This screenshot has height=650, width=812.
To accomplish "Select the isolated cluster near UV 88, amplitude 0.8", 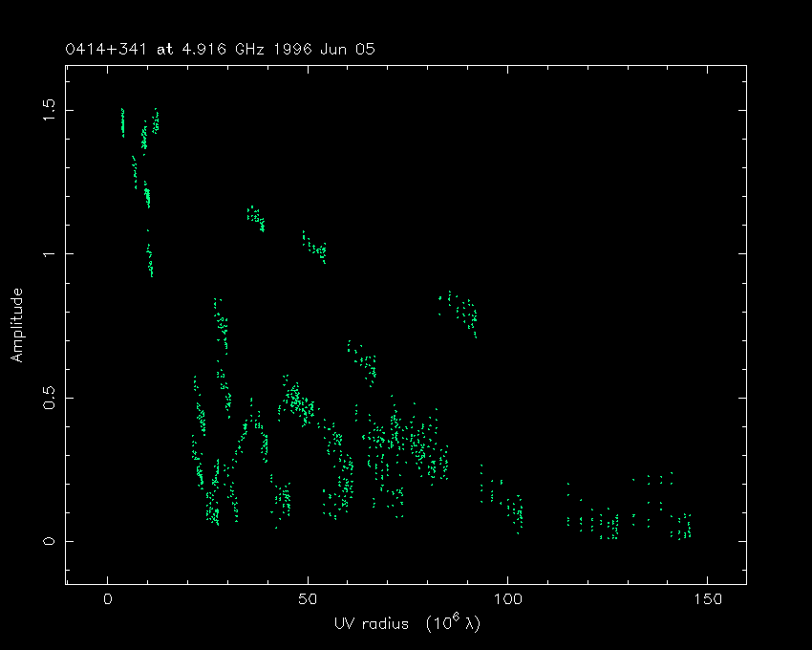I will coord(460,311).
